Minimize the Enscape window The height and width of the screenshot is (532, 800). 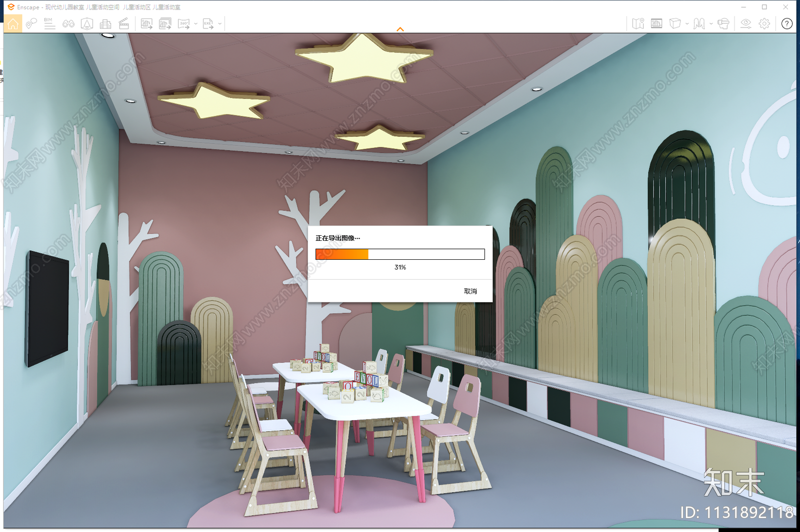(x=743, y=7)
